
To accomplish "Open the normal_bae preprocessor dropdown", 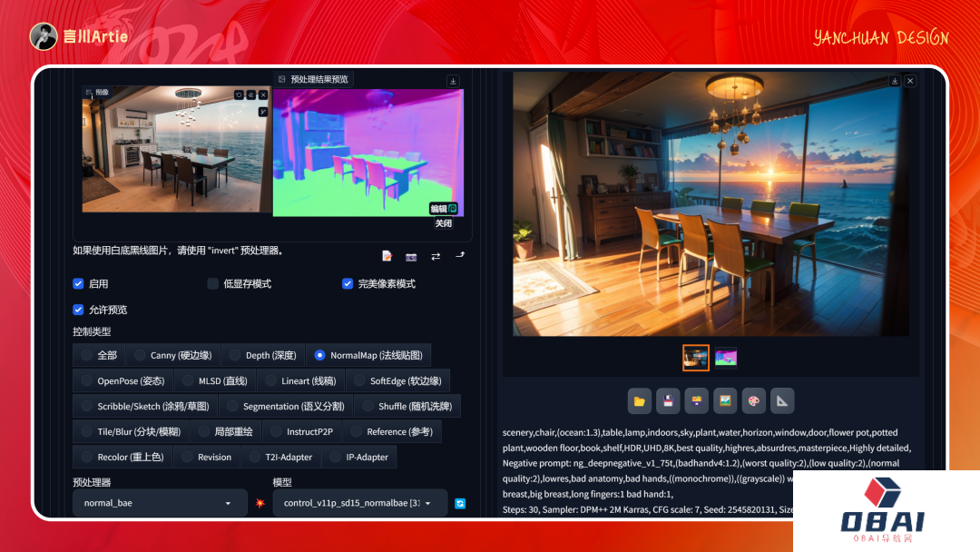I will [x=160, y=503].
